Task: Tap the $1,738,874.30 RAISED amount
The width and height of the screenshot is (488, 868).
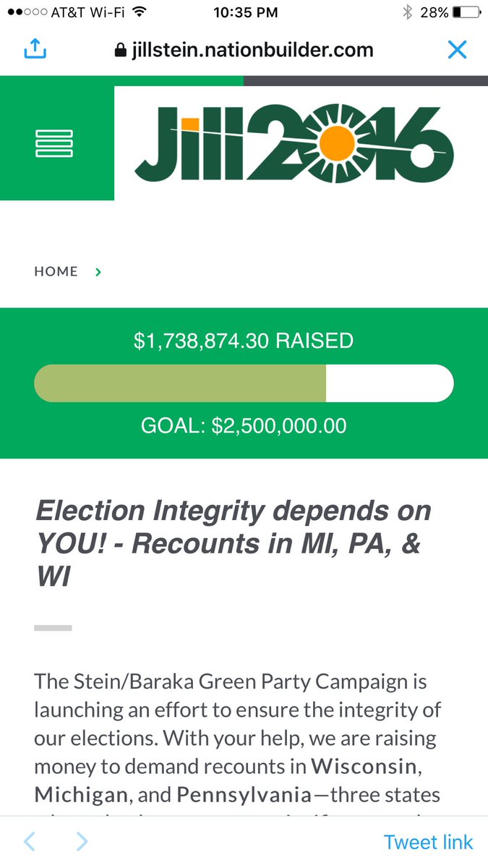Action: pyautogui.click(x=244, y=341)
